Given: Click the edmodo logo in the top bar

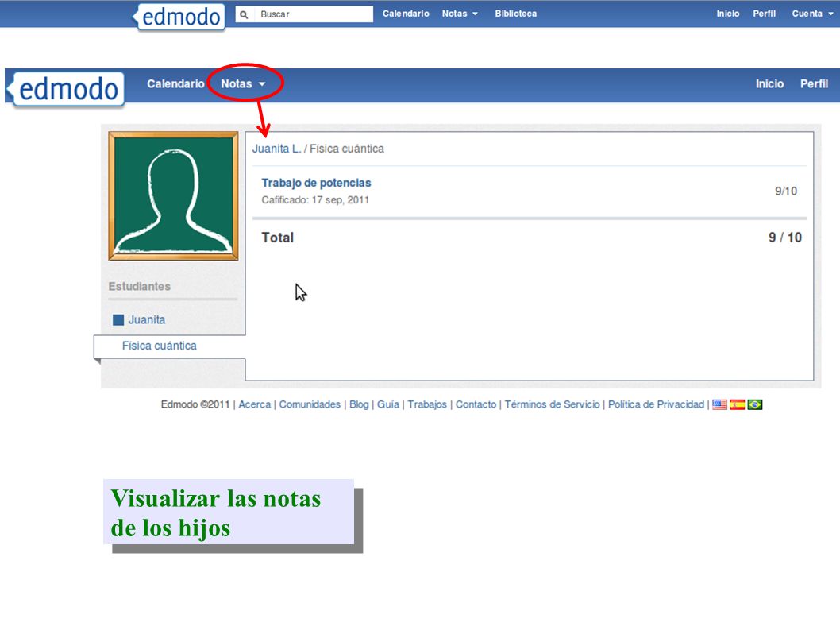Looking at the screenshot, I should pyautogui.click(x=179, y=17).
